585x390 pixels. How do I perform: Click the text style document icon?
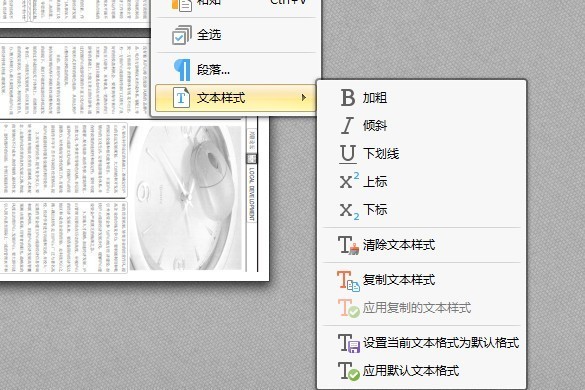[181, 98]
